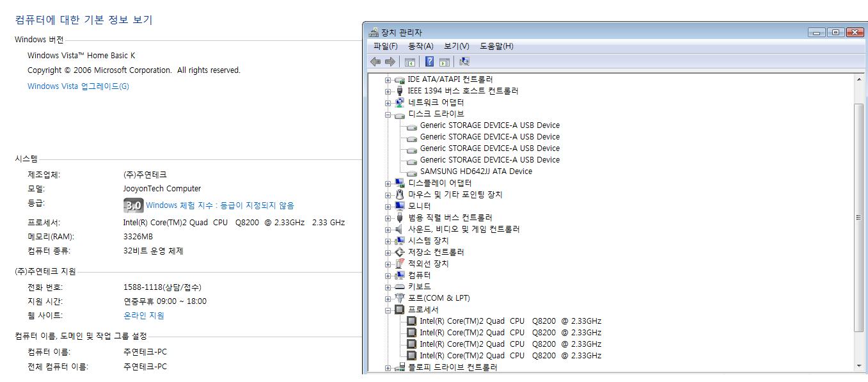Click the scrollbar up arrow in Device Manager

[859, 79]
